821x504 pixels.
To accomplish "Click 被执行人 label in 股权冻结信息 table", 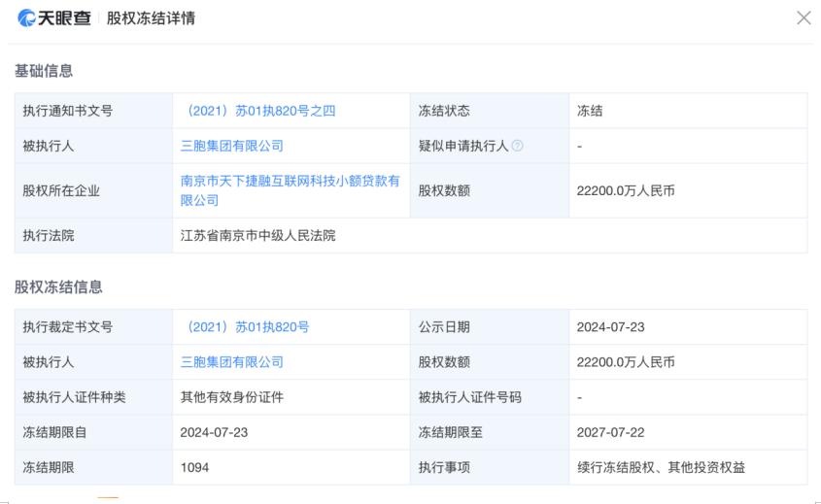I will pos(49,361).
